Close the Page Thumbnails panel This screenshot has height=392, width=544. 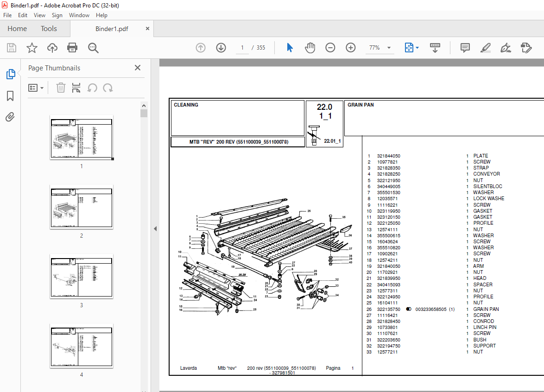(x=138, y=68)
